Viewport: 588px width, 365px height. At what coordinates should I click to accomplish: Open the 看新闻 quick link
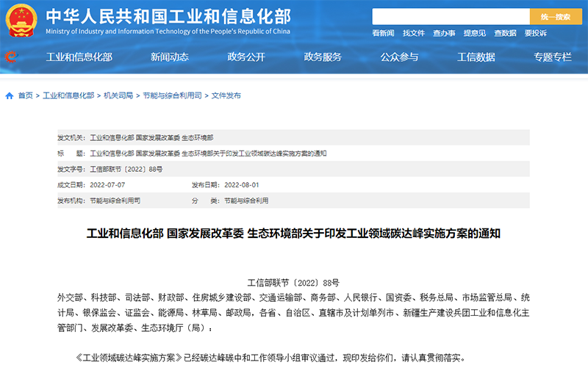(x=383, y=33)
